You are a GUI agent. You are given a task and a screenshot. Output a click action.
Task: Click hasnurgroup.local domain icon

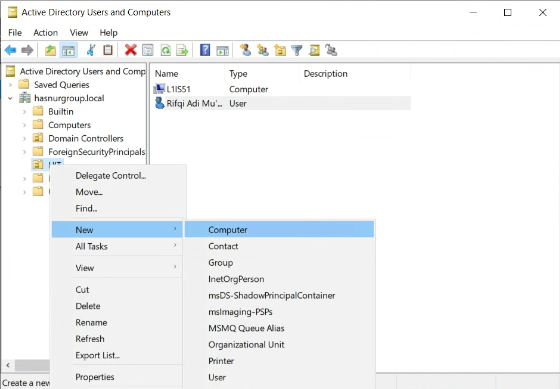(25, 98)
